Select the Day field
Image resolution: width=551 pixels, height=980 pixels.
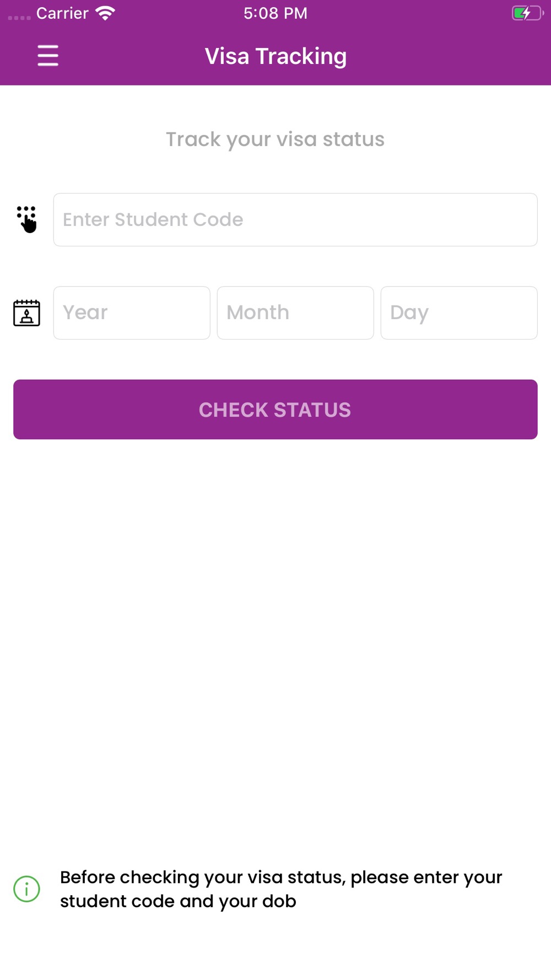(459, 313)
